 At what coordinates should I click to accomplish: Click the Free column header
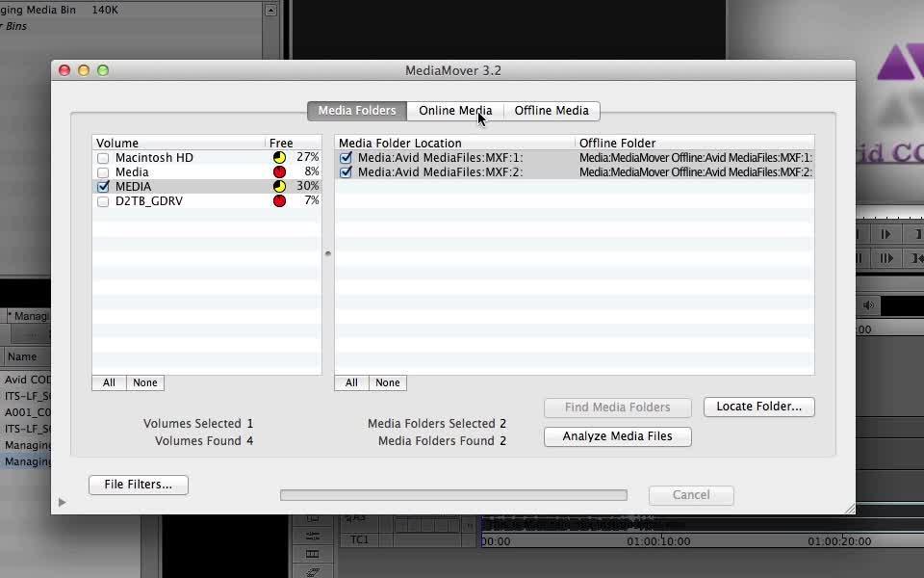294,143
